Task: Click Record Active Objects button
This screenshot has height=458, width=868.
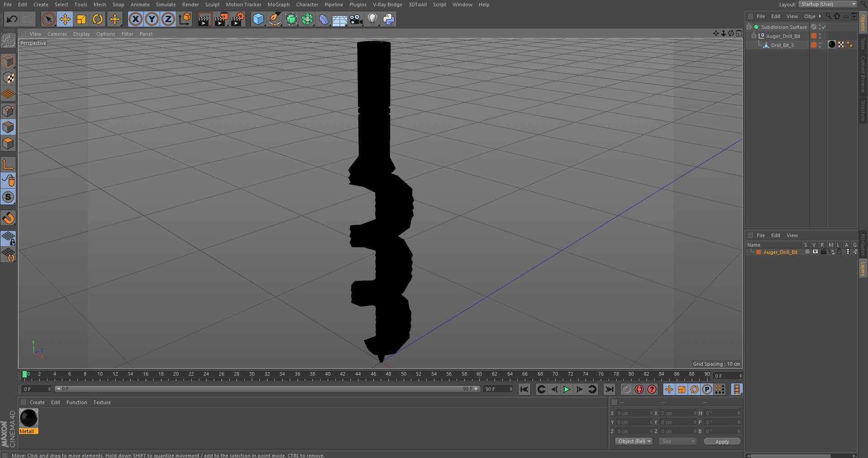Action: [x=626, y=389]
